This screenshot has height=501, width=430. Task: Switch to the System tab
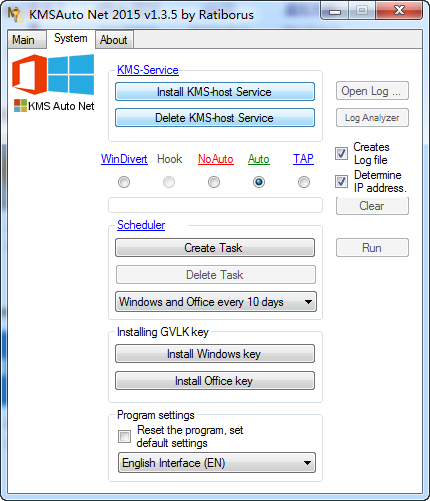[71, 38]
